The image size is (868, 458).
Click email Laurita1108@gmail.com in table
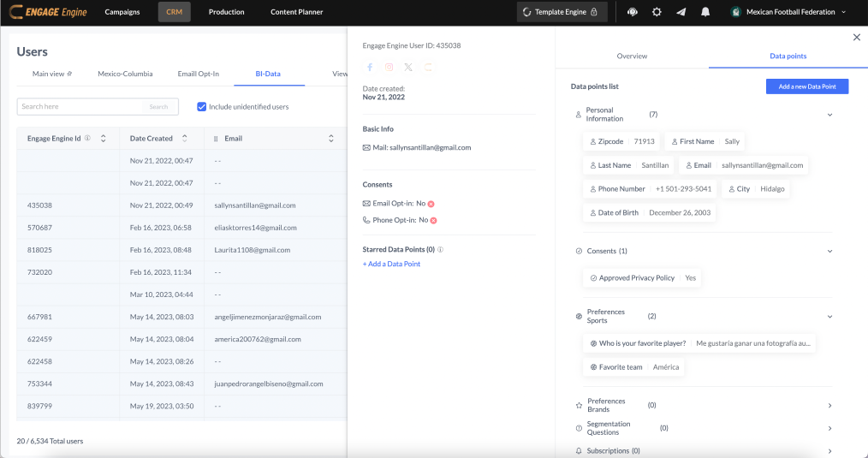253,250
